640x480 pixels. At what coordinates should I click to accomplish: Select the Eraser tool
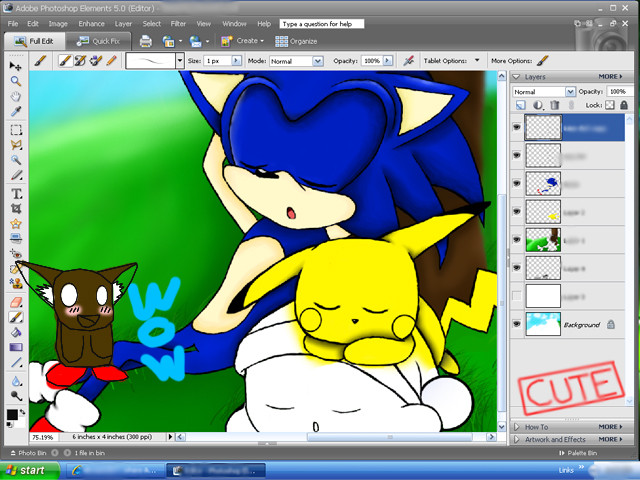[x=16, y=302]
